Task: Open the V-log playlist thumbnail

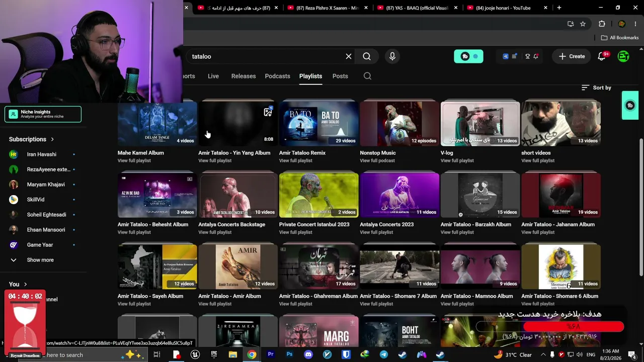Action: coord(480,123)
